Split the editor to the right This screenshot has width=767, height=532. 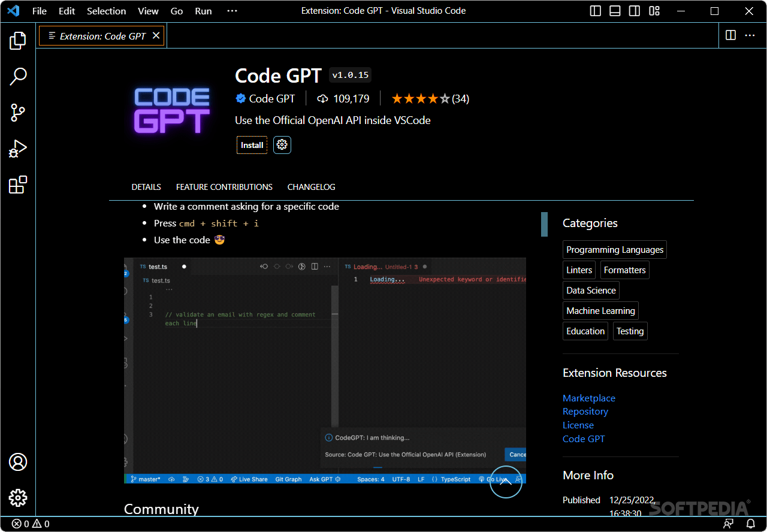[730, 35]
